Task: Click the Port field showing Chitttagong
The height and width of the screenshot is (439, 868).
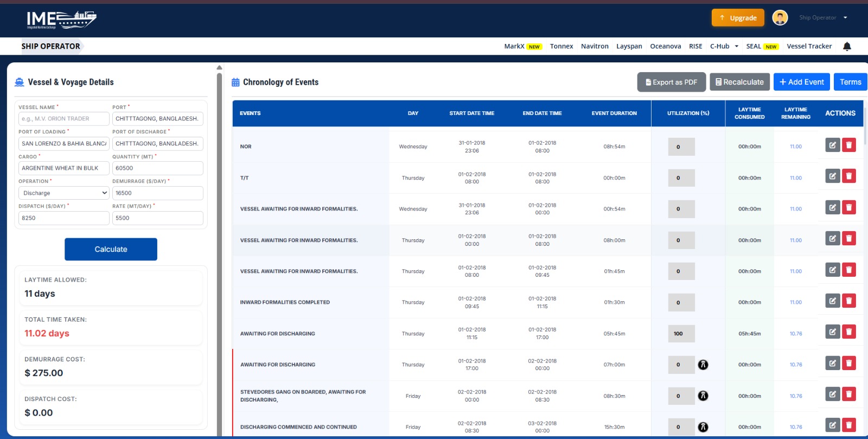Action: click(x=158, y=119)
